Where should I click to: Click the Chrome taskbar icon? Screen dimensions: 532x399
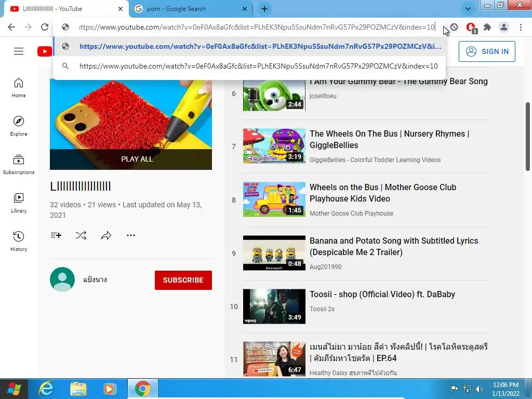(x=143, y=389)
